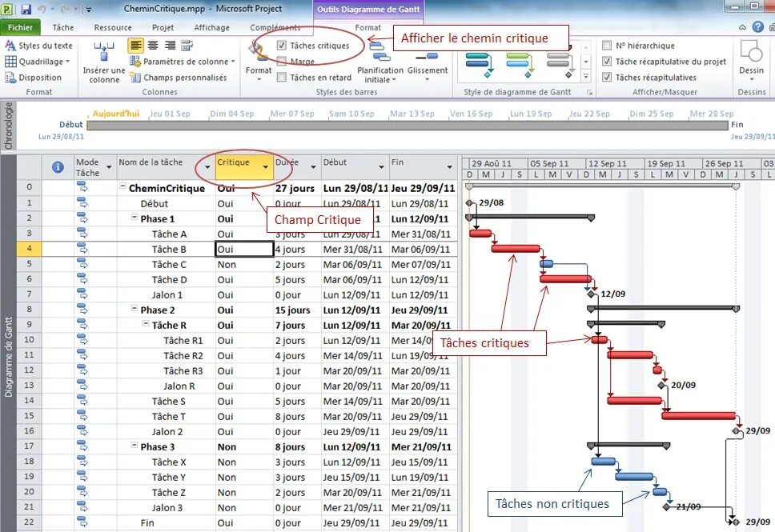
Task: Open Paramètres de colonne dropdown
Action: (x=183, y=62)
